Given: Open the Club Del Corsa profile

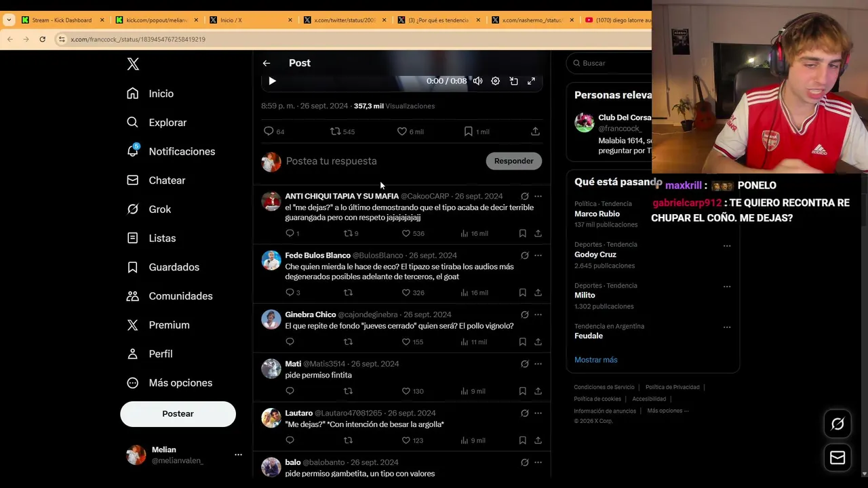Looking at the screenshot, I should (624, 117).
